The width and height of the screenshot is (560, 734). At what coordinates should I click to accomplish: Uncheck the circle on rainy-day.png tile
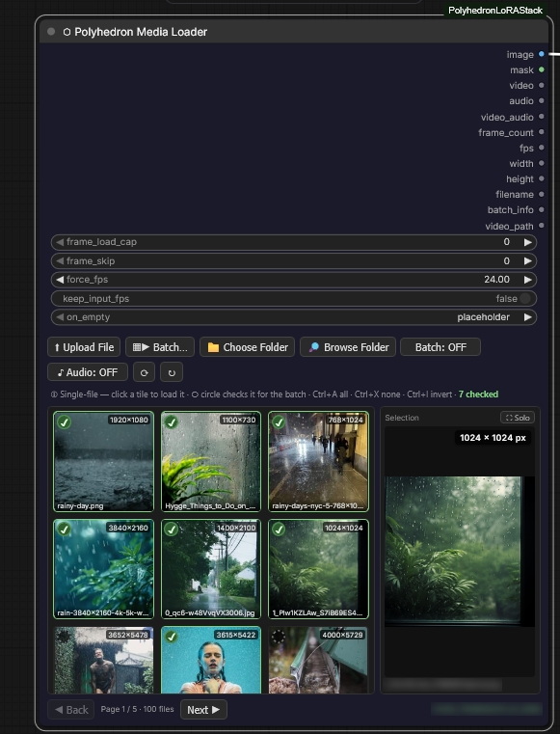64,422
